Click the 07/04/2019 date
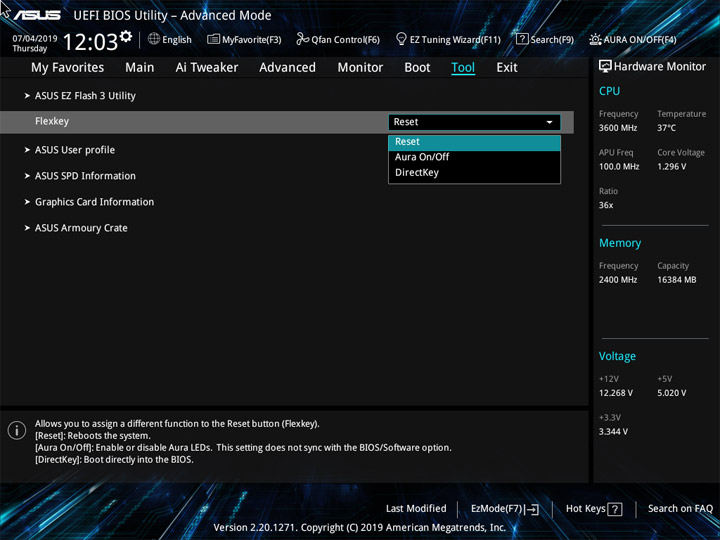The image size is (720, 540). (34, 39)
